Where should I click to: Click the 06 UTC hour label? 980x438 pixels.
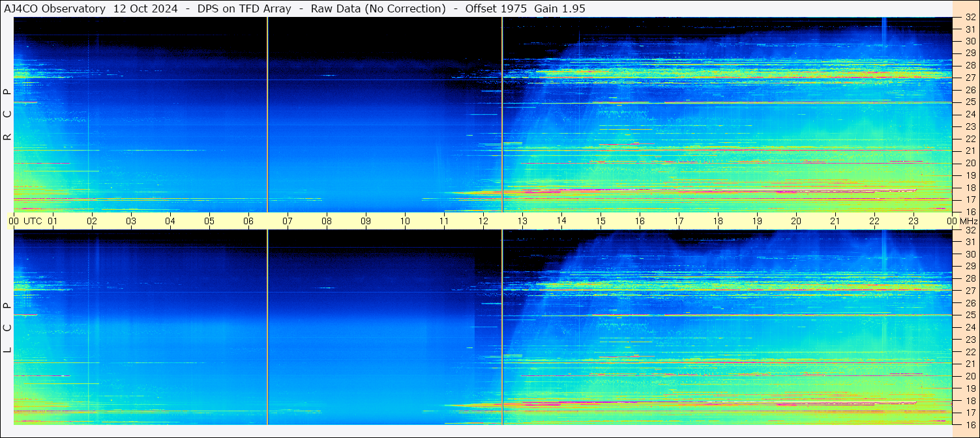(x=248, y=221)
